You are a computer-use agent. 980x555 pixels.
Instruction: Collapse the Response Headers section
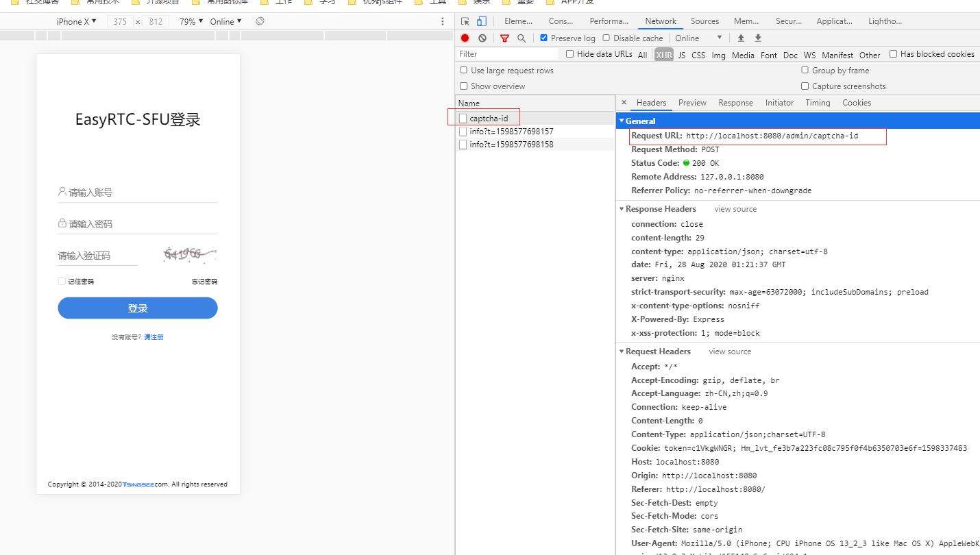(x=622, y=209)
